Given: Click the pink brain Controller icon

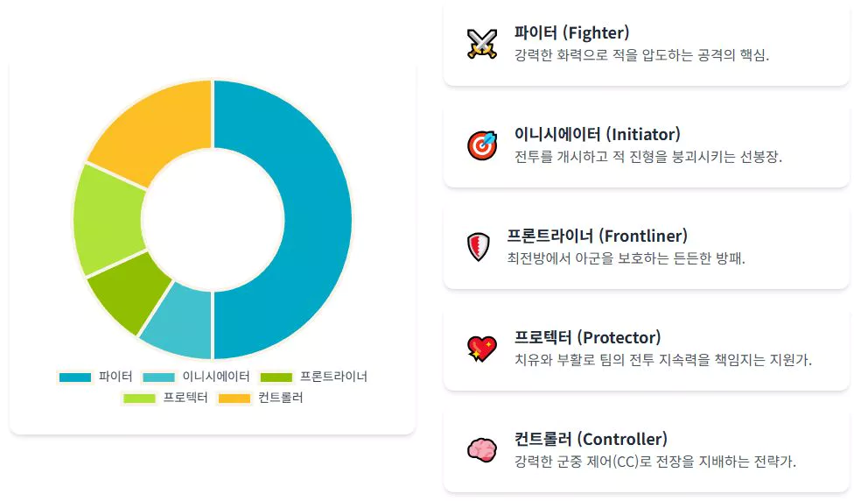Looking at the screenshot, I should coord(482,450).
